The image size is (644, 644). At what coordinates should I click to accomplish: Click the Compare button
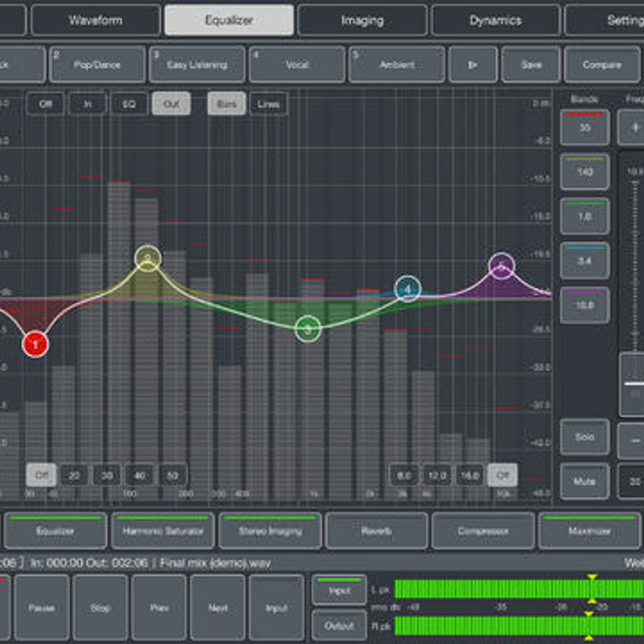pyautogui.click(x=602, y=64)
